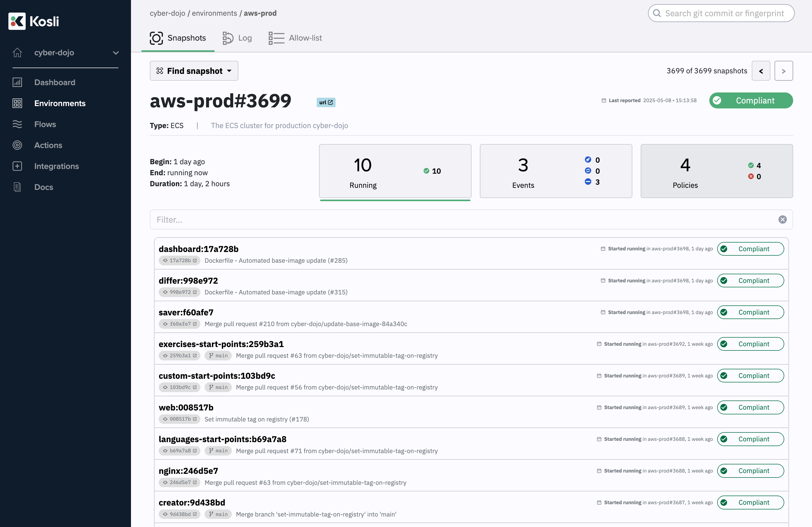Click the 103bd9c commit chip

179,387
